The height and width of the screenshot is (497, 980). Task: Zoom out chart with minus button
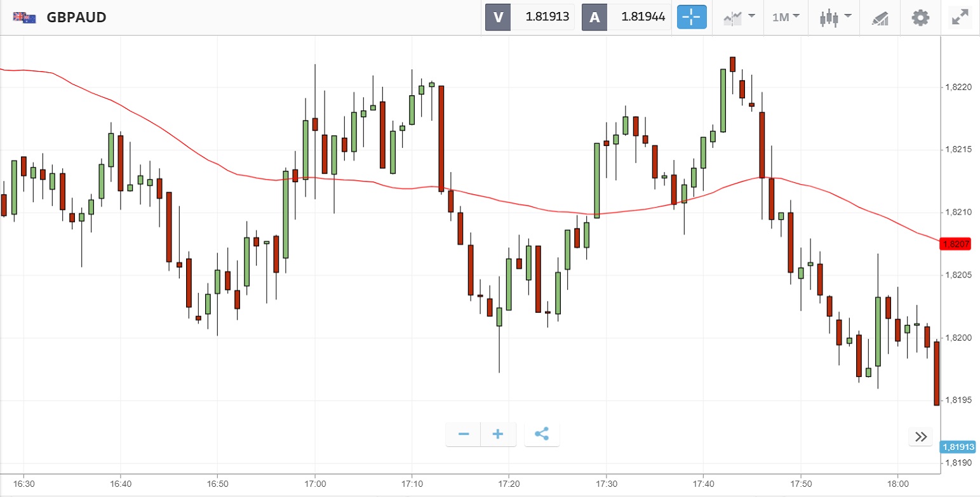(x=464, y=434)
